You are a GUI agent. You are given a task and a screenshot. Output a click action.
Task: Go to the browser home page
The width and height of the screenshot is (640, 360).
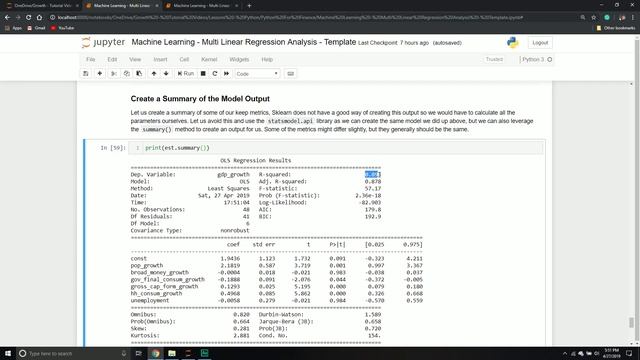point(39,18)
